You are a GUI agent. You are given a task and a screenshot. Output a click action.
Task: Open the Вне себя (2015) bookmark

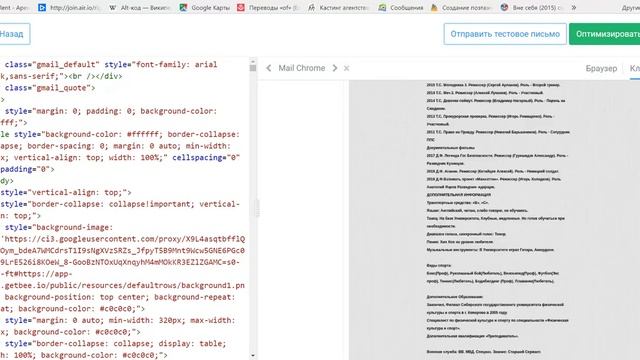click(x=532, y=7)
